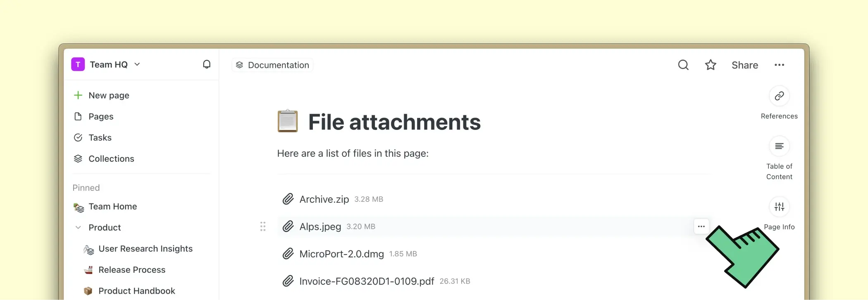Click the Share button
This screenshot has width=868, height=300.
coord(744,65)
